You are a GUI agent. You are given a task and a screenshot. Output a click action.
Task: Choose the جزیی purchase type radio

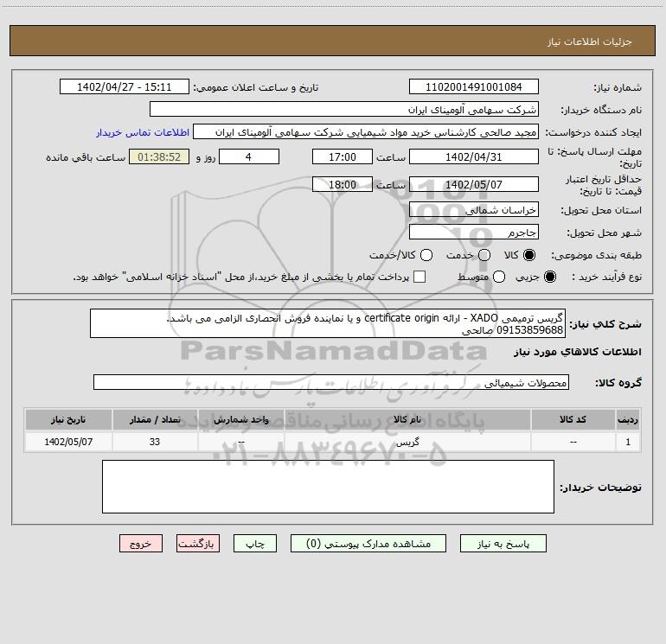pos(549,277)
